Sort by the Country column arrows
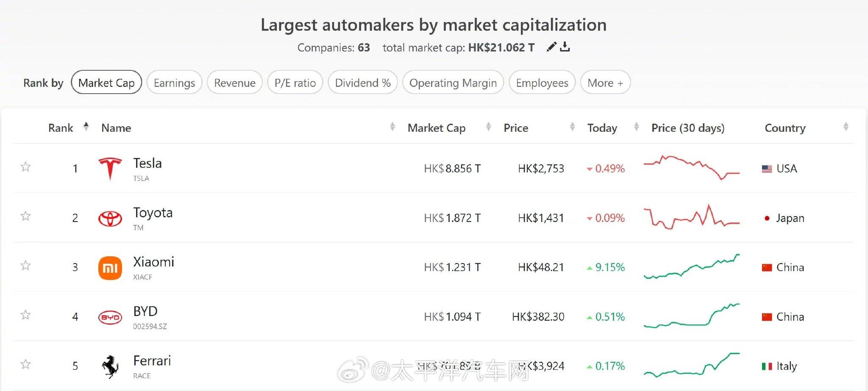This screenshot has height=391, width=868. 846,127
